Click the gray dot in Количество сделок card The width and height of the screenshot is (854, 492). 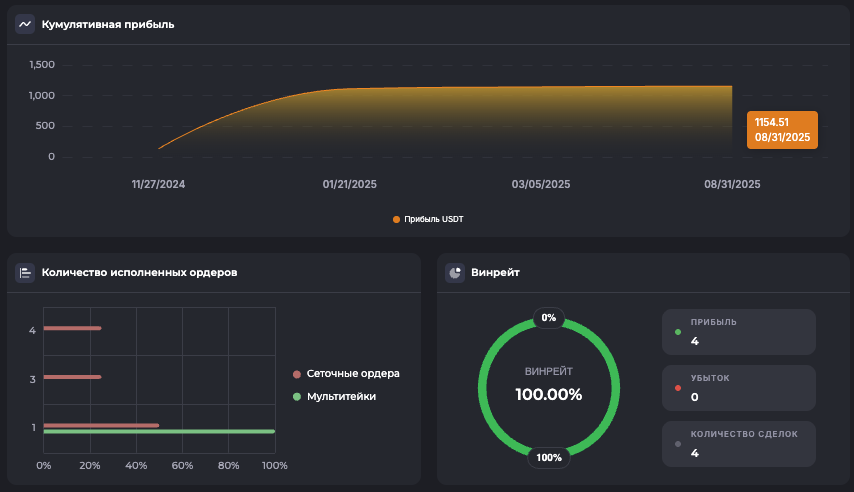tap(678, 443)
